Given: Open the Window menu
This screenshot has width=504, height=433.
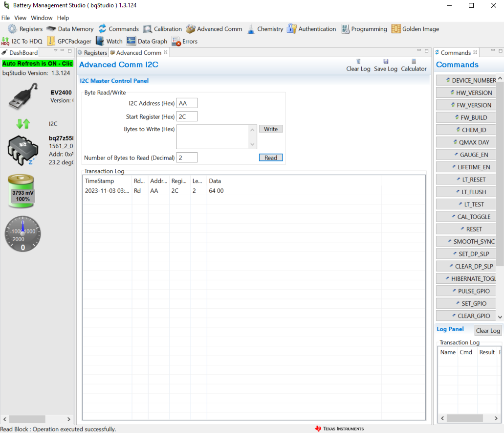Looking at the screenshot, I should pos(42,18).
